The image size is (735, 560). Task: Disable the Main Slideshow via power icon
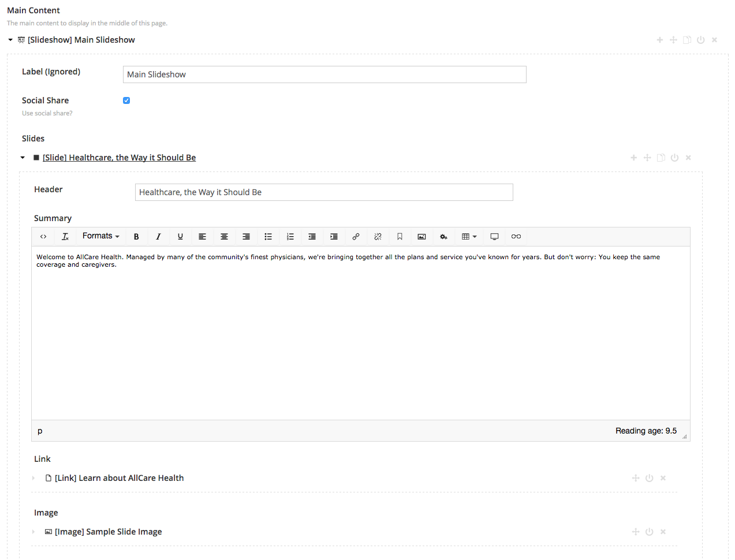[x=700, y=40]
